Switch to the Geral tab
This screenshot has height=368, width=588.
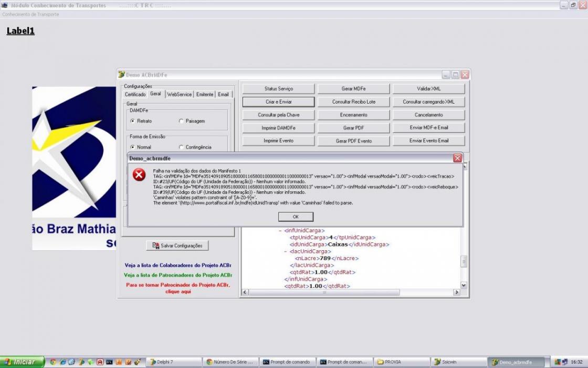tap(155, 94)
